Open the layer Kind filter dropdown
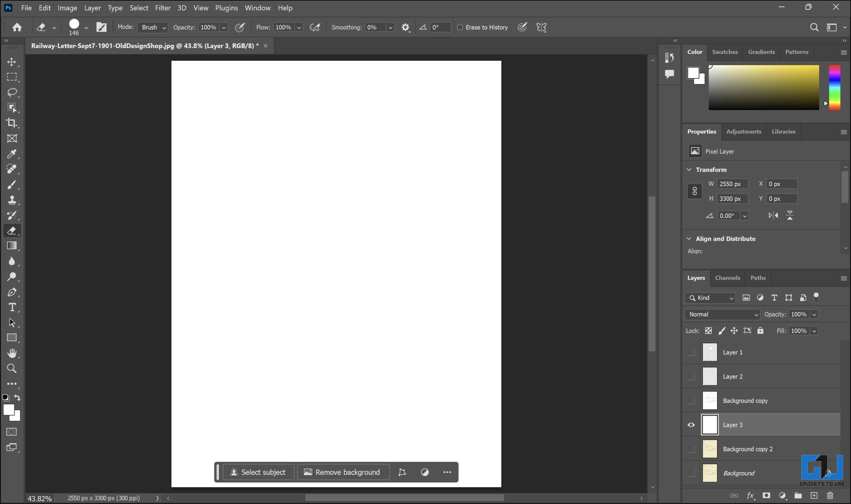851x504 pixels. [710, 298]
